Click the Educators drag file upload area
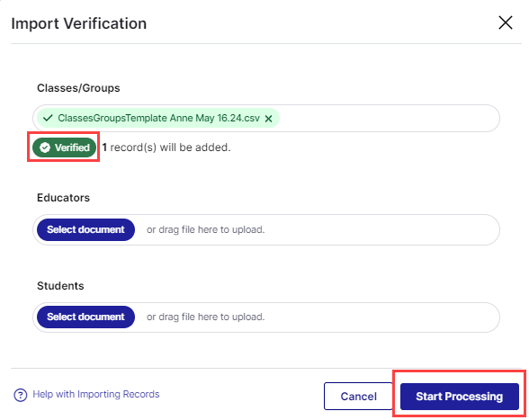This screenshot has width=529, height=420. tap(266, 229)
